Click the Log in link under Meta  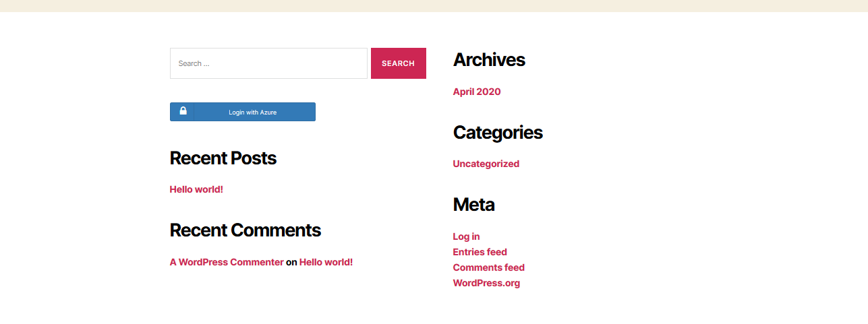point(467,236)
